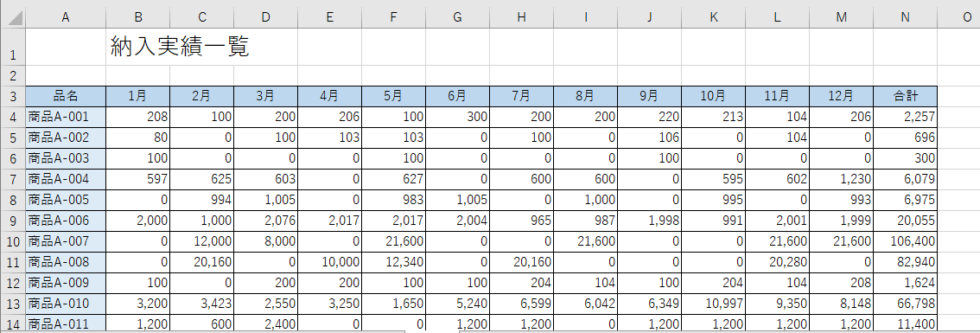Viewport: 980px width, 333px height.
Task: Click the cell with 5,240
Action: click(457, 304)
